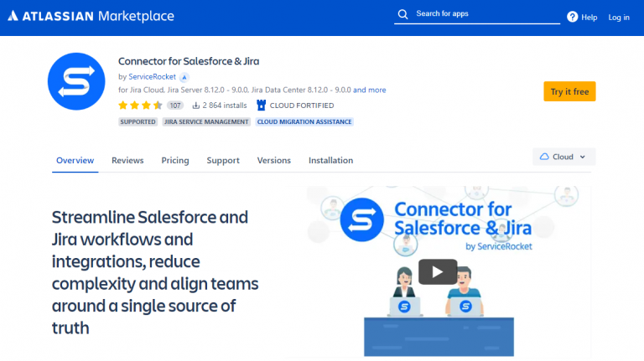Select the Versions tab

point(273,160)
